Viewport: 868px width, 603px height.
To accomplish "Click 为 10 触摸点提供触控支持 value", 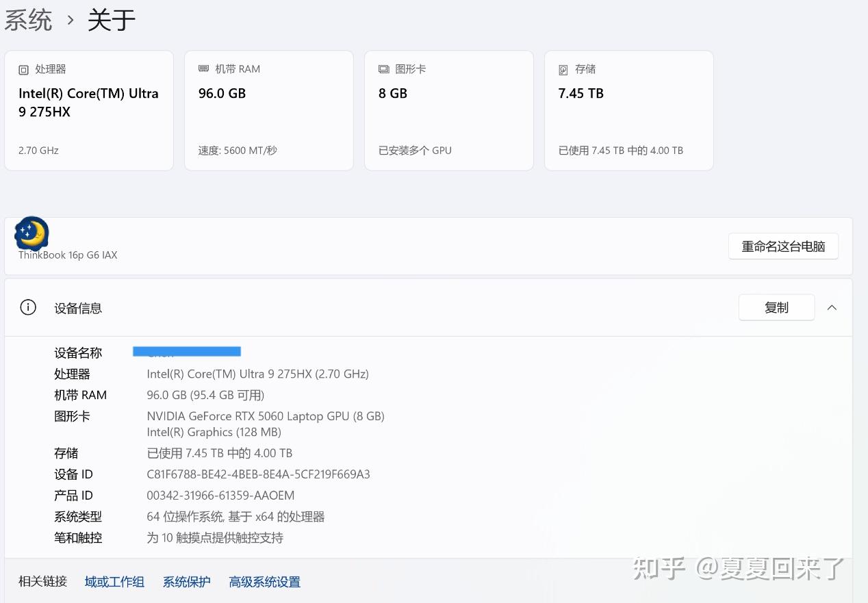I will click(x=215, y=538).
